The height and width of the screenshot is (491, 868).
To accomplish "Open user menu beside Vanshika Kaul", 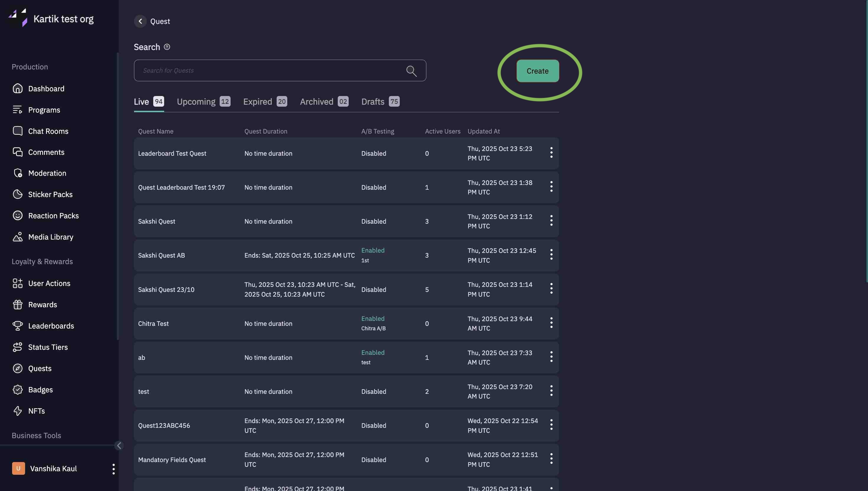I will coord(114,469).
